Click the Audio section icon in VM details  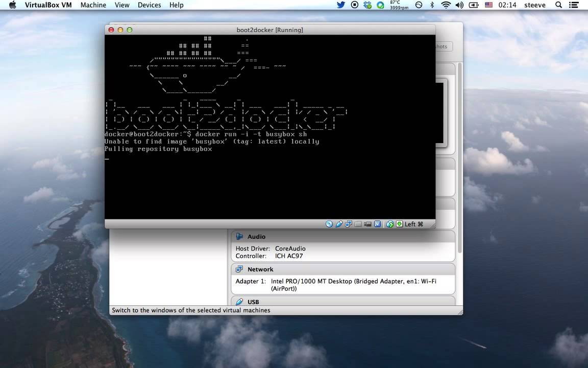tap(239, 236)
